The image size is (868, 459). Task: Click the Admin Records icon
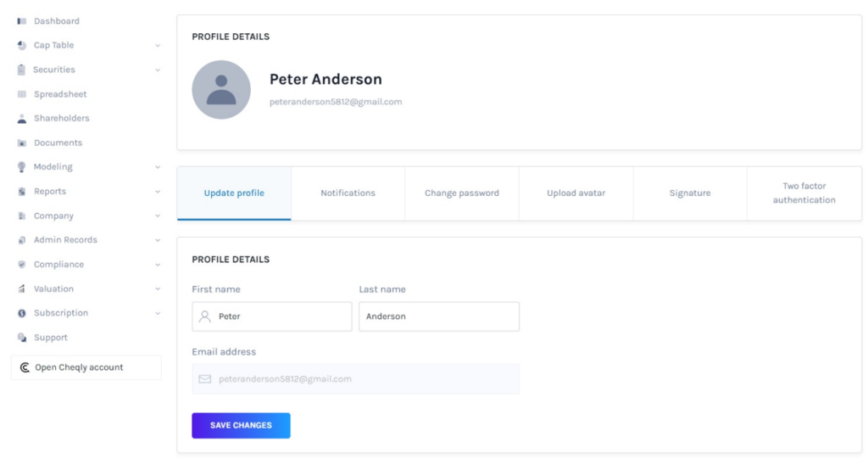pos(21,240)
